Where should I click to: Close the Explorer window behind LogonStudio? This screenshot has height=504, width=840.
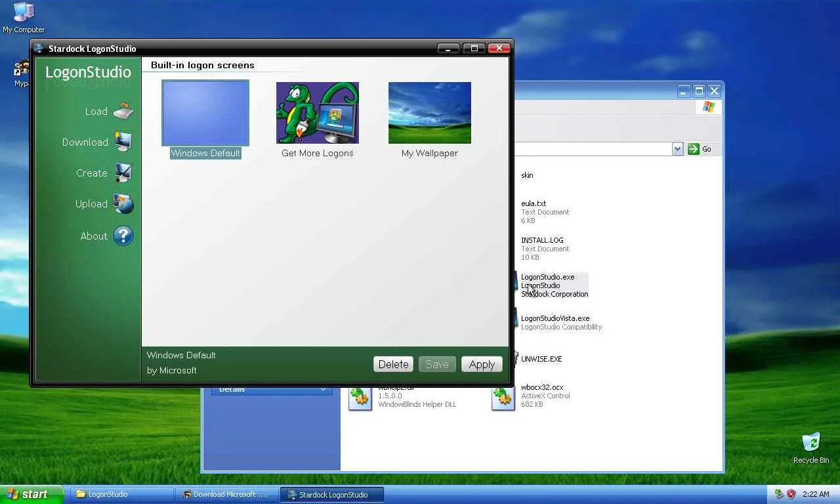[x=715, y=91]
